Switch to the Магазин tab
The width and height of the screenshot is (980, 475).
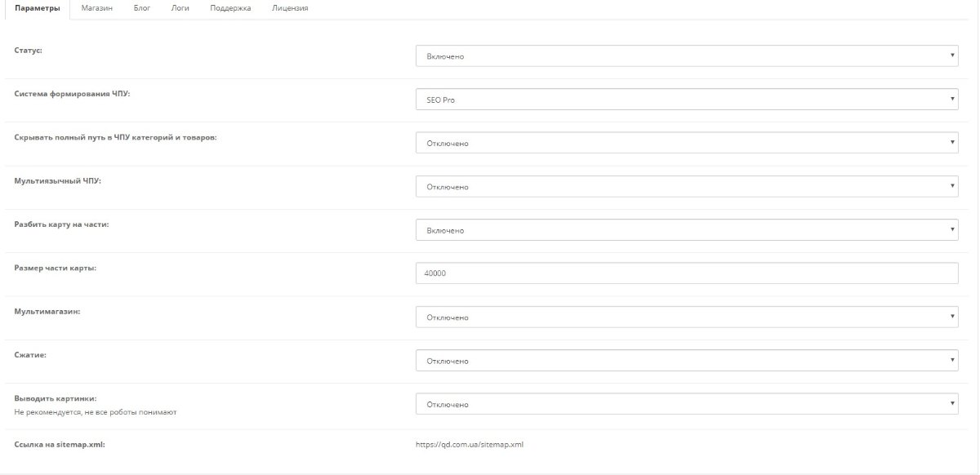(x=97, y=8)
